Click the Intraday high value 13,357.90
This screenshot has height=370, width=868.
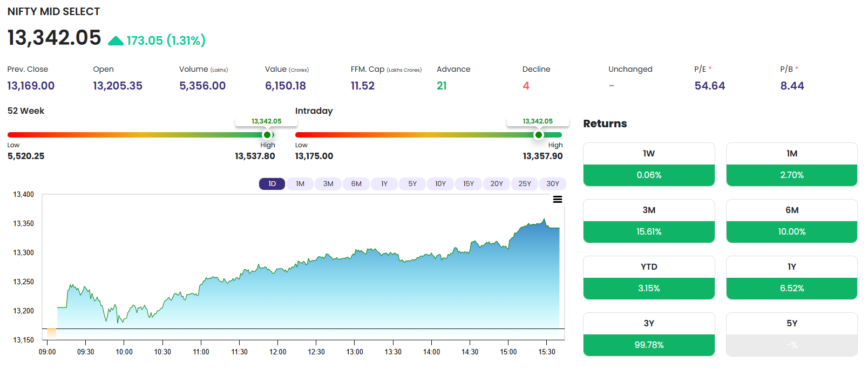pos(542,156)
